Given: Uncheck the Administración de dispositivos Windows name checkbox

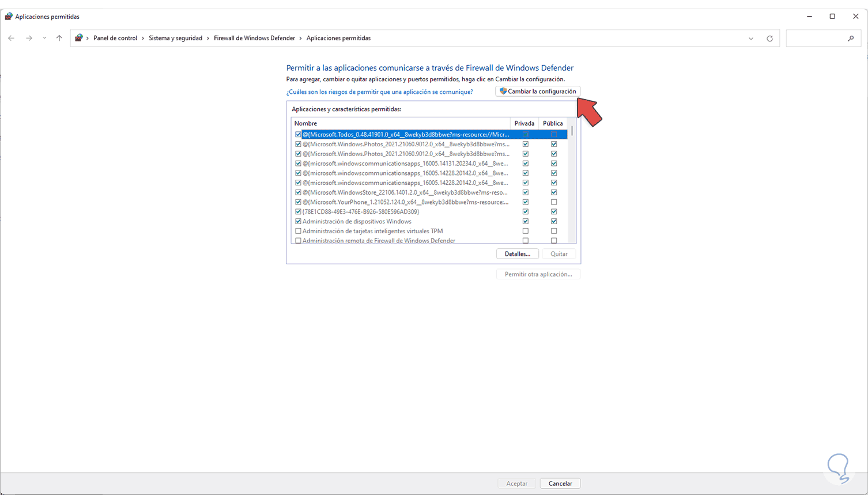Looking at the screenshot, I should point(298,221).
